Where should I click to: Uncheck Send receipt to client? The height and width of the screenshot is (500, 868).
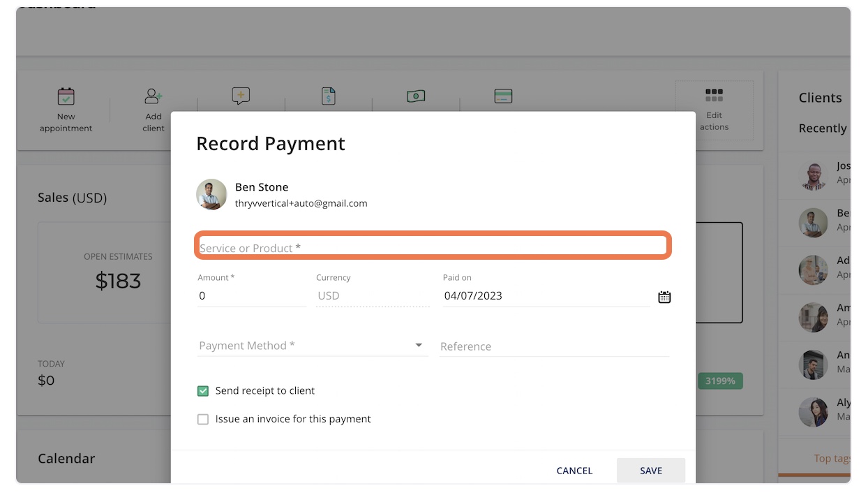(203, 391)
